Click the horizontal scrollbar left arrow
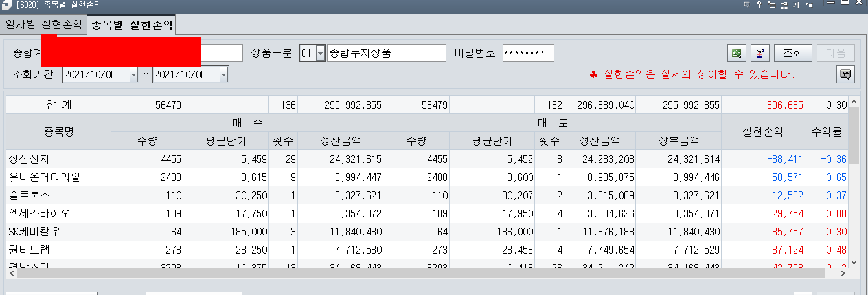868x295 pixels. coord(12,274)
